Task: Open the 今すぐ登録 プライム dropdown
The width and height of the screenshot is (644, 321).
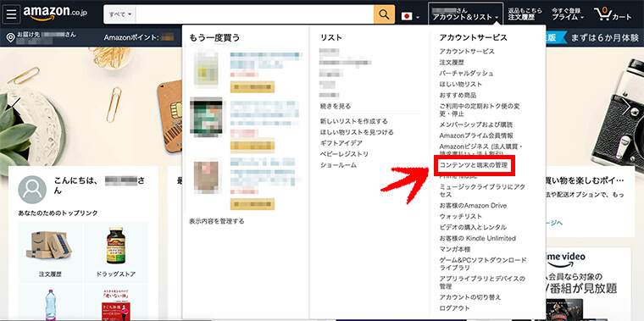Action: click(x=568, y=14)
